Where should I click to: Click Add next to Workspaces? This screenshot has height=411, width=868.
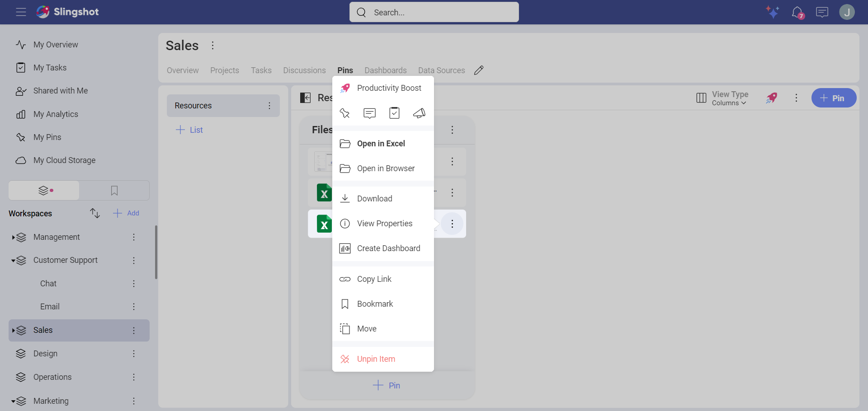126,213
